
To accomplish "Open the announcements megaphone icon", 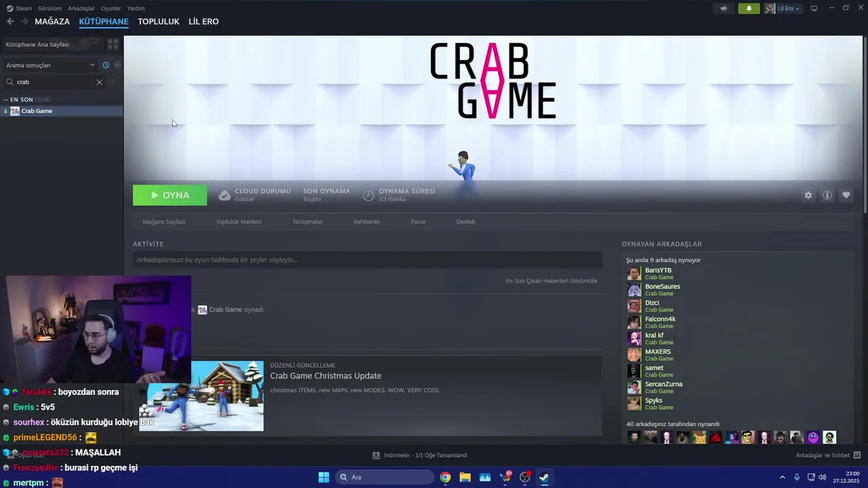I will click(724, 8).
